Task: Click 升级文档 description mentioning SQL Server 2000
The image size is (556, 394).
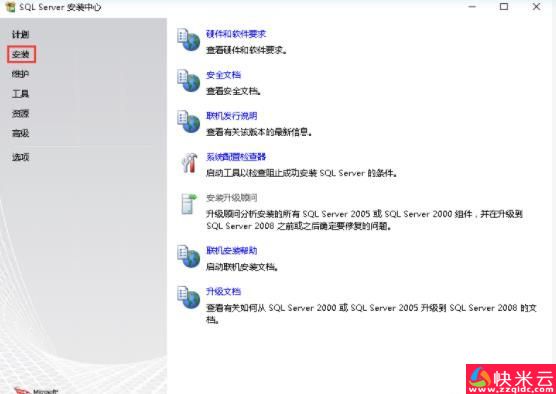Action: [371, 313]
